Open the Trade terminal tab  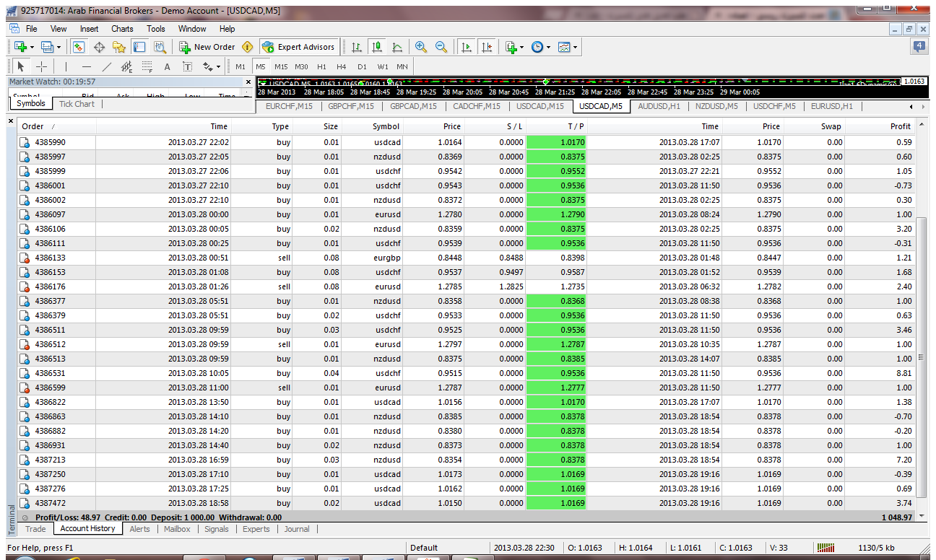pyautogui.click(x=35, y=529)
